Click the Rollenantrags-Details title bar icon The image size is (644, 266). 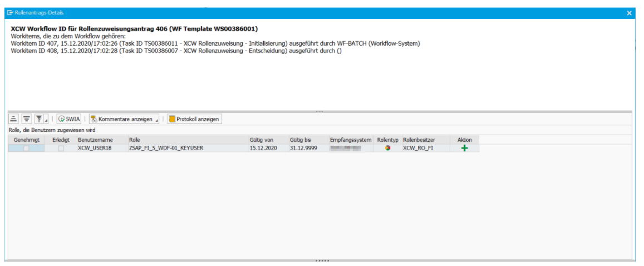click(x=10, y=13)
